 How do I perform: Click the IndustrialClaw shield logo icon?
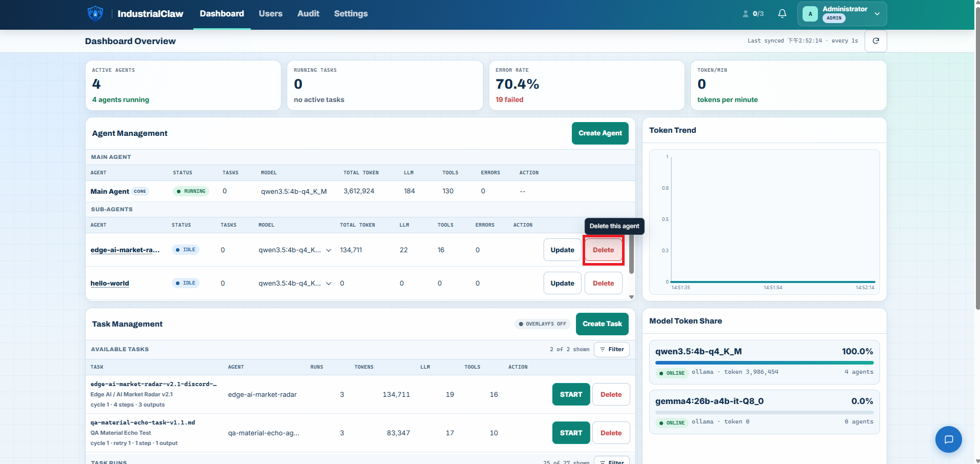pyautogui.click(x=95, y=13)
